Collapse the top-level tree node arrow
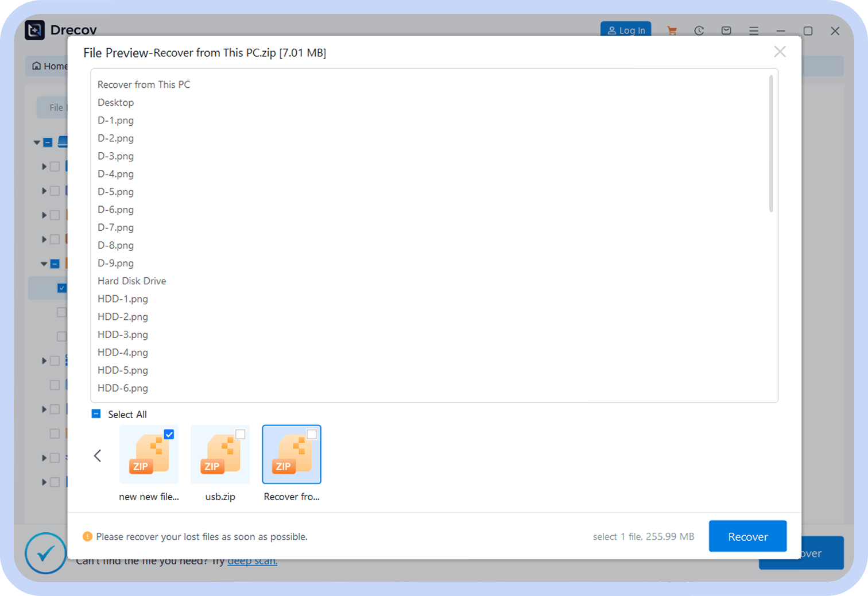The width and height of the screenshot is (868, 596). [37, 142]
